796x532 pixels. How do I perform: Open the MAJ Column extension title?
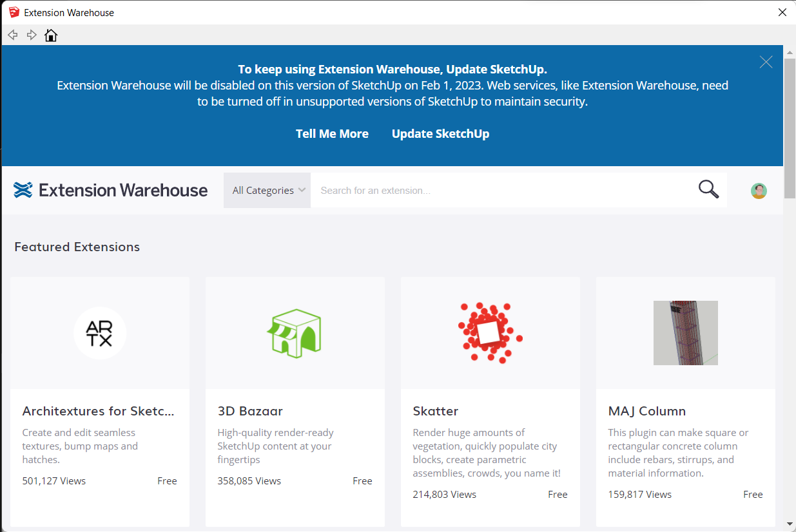pos(647,411)
